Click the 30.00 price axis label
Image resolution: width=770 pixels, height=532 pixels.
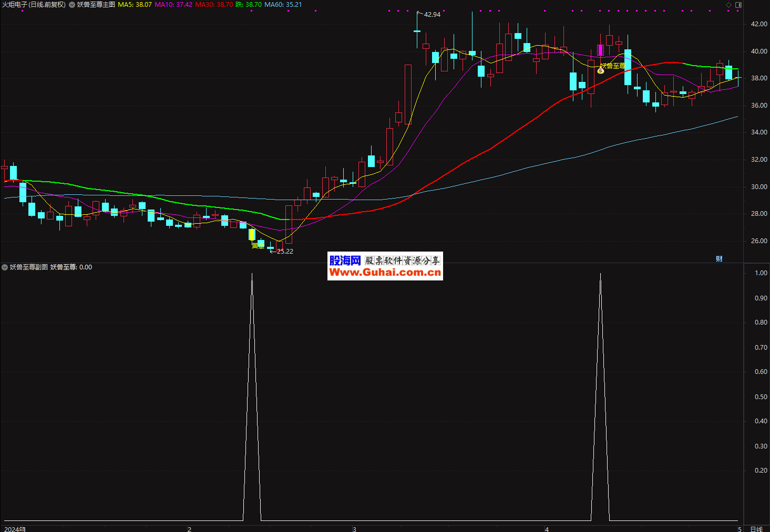coord(758,187)
